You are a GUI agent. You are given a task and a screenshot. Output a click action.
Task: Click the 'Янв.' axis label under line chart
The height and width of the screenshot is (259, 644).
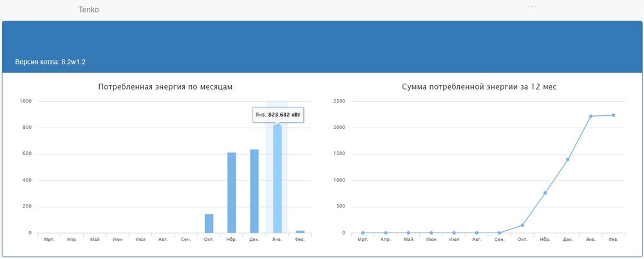tap(591, 239)
